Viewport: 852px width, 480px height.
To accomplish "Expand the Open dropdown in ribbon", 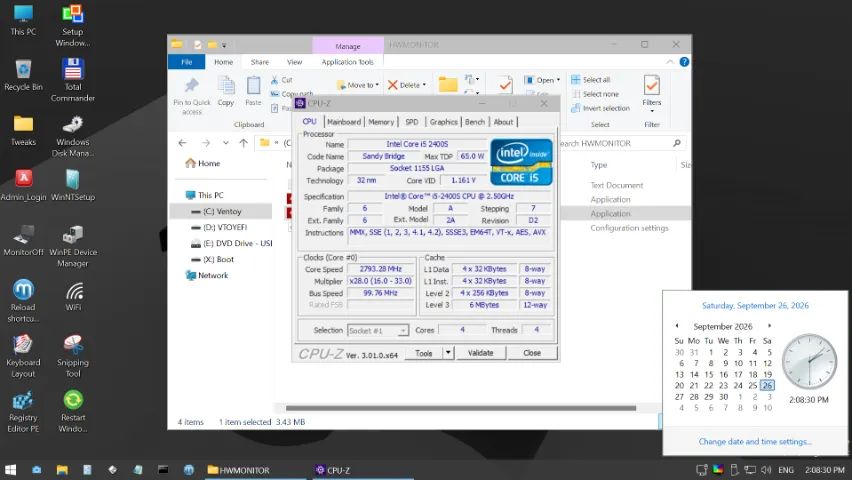I will point(558,80).
